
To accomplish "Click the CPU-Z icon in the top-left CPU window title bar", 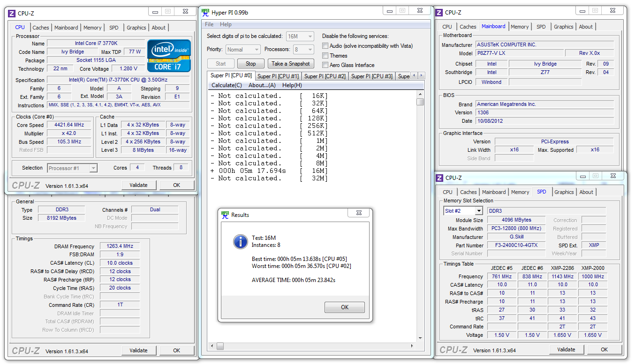I will (12, 14).
